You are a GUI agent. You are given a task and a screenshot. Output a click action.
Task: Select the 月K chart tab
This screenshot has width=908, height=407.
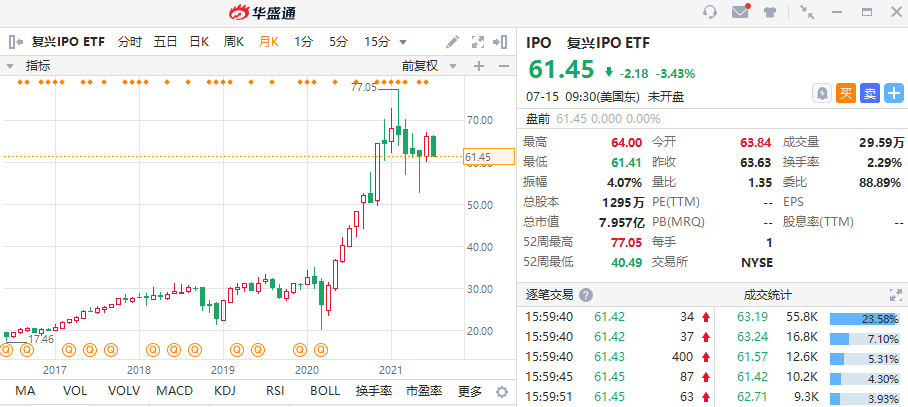click(269, 42)
